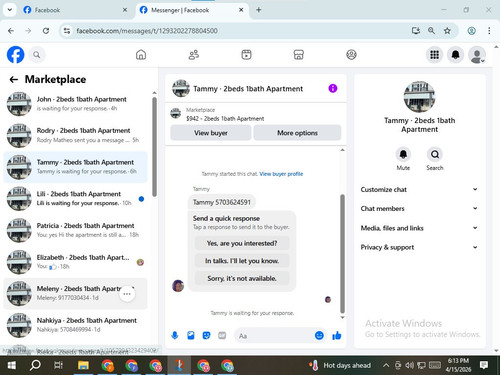
Task: Go to the Home feed icon
Action: [141, 55]
